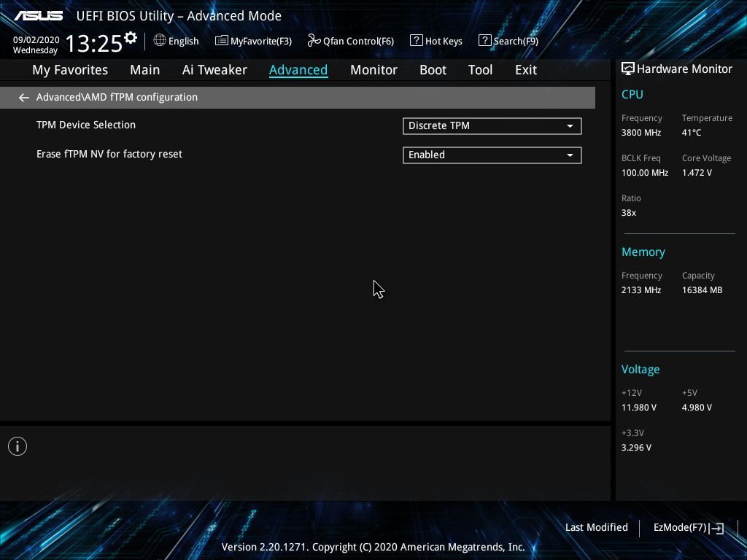
Task: Click the Version 2.20.1271 copyright text
Action: pos(373,547)
